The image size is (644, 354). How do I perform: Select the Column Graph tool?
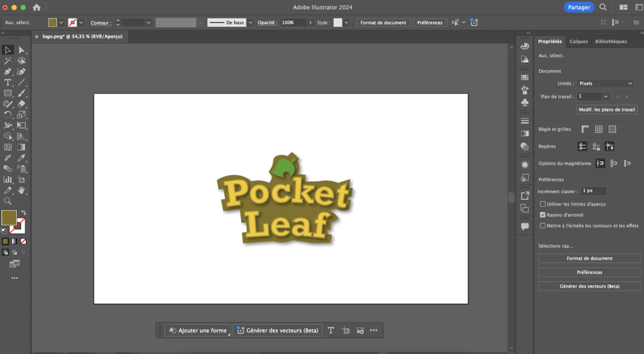(8, 180)
